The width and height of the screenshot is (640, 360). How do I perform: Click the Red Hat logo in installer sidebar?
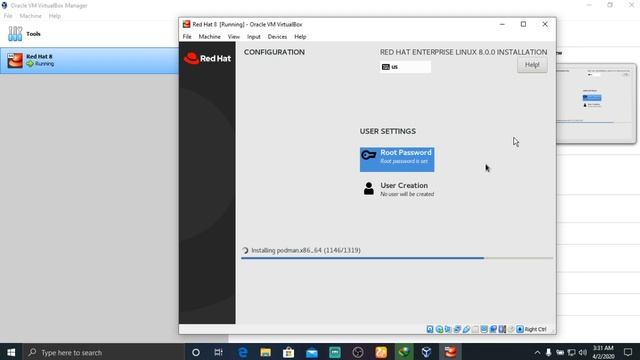(x=207, y=58)
